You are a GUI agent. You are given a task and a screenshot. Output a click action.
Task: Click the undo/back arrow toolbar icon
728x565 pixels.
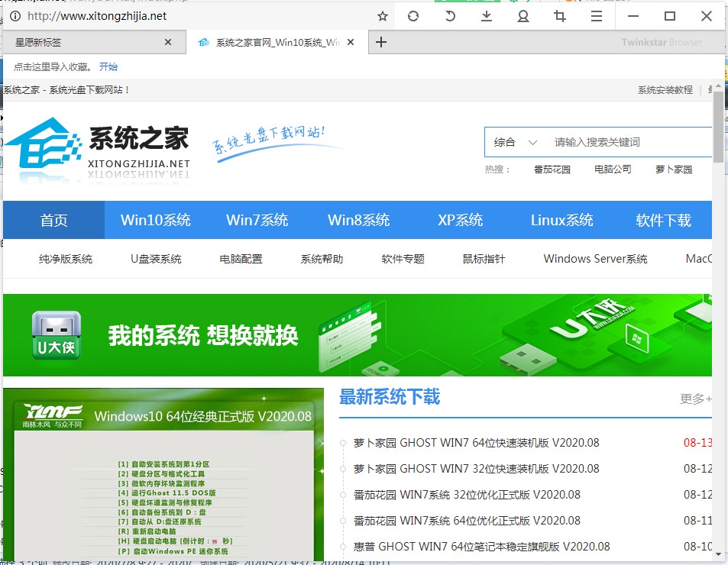[x=449, y=17]
